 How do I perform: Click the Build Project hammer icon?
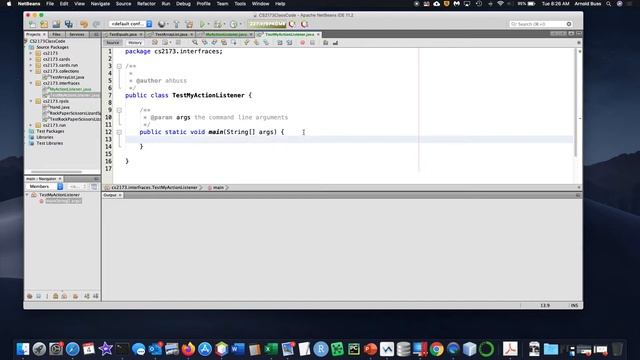[x=176, y=24]
